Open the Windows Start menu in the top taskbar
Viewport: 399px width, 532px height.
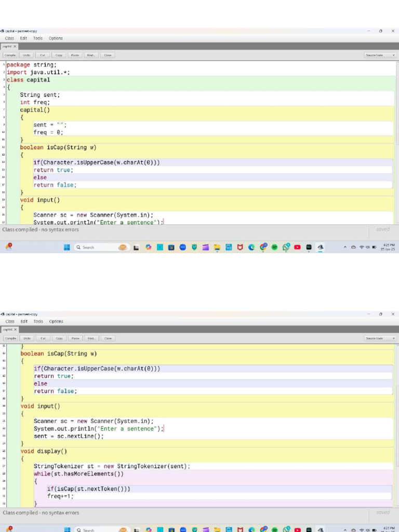67,247
